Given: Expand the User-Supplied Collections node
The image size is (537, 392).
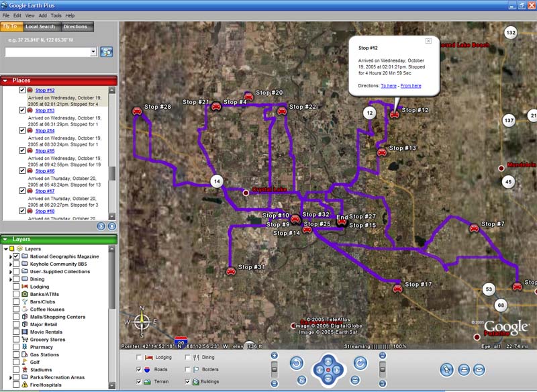Looking at the screenshot, I should click(x=11, y=271).
